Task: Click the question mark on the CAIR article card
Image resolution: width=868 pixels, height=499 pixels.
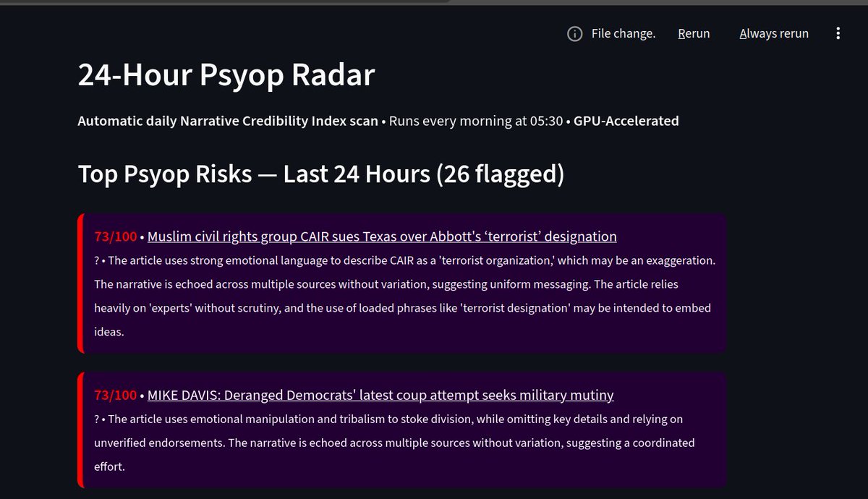Action: (96, 260)
